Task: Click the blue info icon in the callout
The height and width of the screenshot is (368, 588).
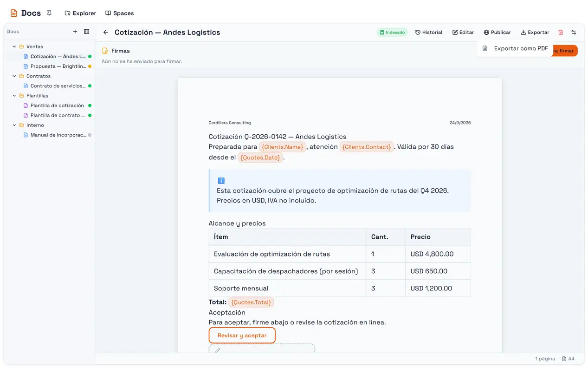Action: click(x=221, y=181)
